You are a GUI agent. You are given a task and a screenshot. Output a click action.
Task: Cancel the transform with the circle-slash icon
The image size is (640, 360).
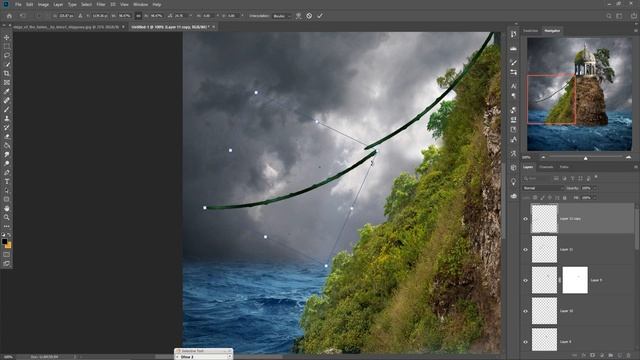[309, 16]
